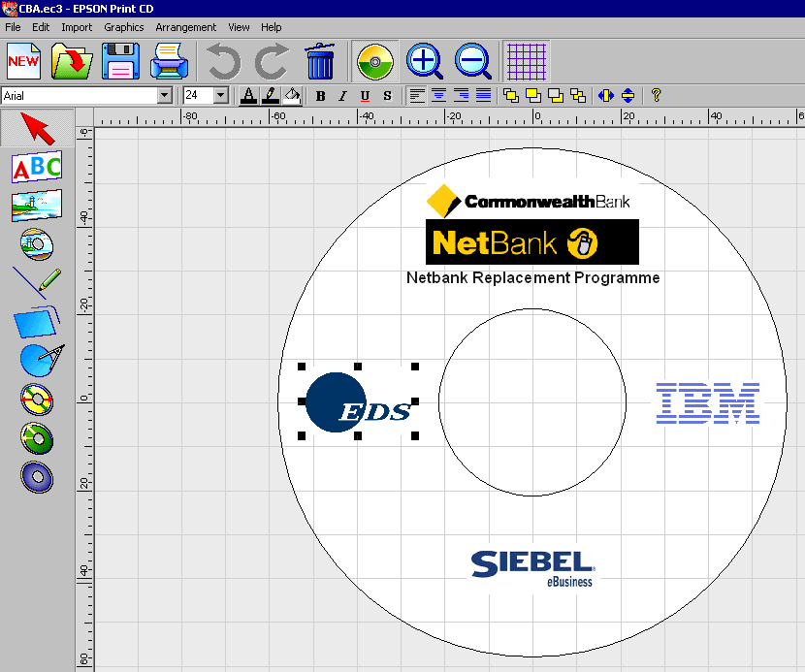Click the yellow disc with red arrows
The height and width of the screenshot is (672, 805).
click(37, 400)
